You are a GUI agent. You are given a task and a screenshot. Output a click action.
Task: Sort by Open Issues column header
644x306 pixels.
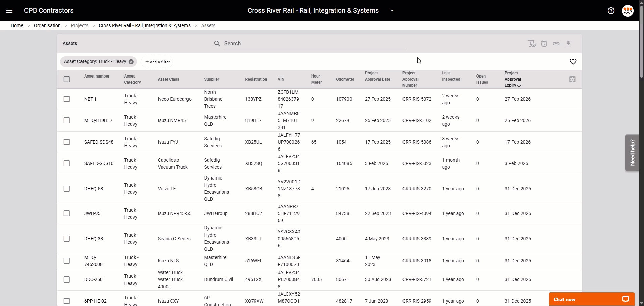tap(482, 79)
